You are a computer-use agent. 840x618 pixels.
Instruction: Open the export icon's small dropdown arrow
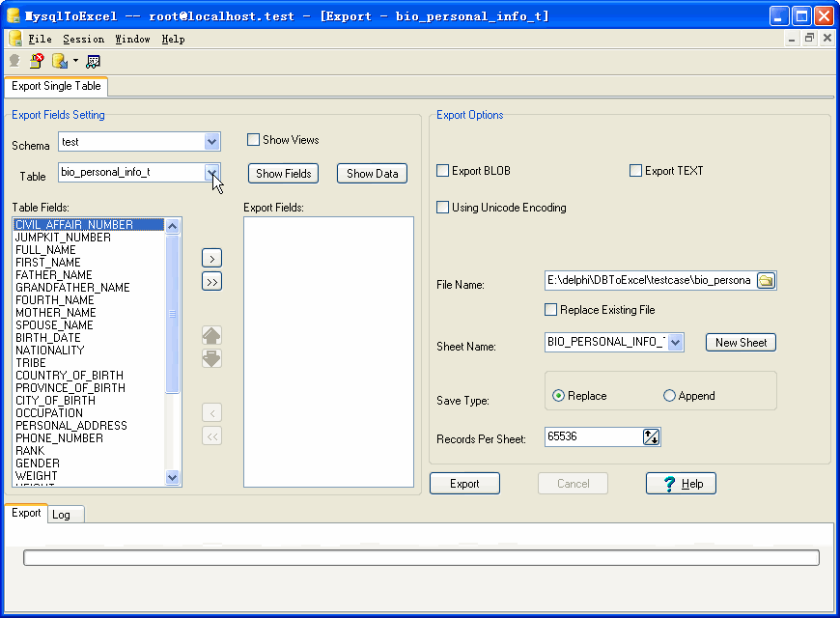[x=75, y=61]
